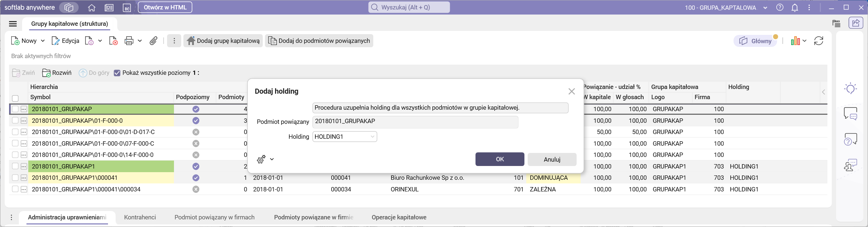The width and height of the screenshot is (868, 227).
Task: Click the share icon at top right
Action: pyautogui.click(x=856, y=23)
